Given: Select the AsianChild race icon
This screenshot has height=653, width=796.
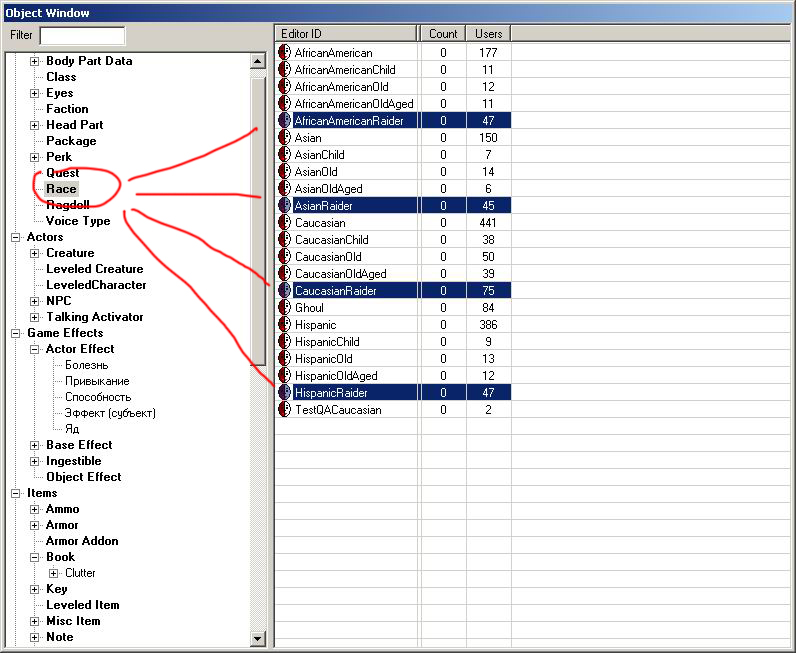Looking at the screenshot, I should coord(285,154).
